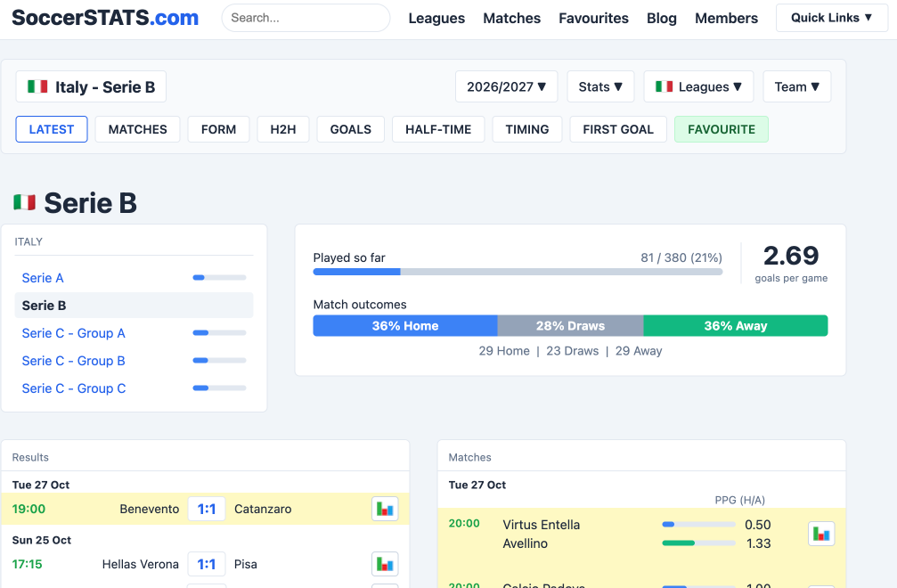This screenshot has height=588, width=897.
Task: Click the Avellino team name
Action: [526, 543]
